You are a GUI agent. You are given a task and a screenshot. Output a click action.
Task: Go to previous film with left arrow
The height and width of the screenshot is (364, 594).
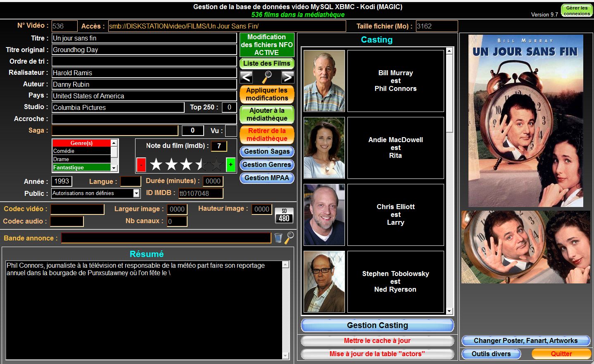[246, 77]
